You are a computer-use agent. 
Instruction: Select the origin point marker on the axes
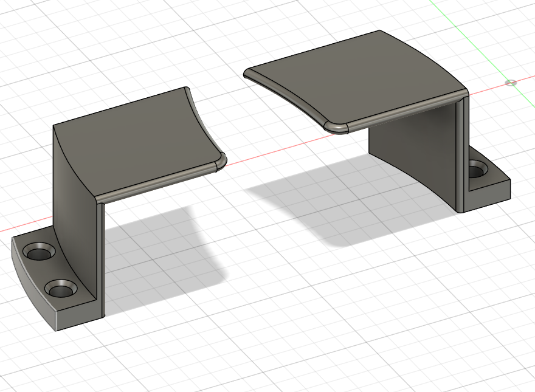pyautogui.click(x=511, y=83)
